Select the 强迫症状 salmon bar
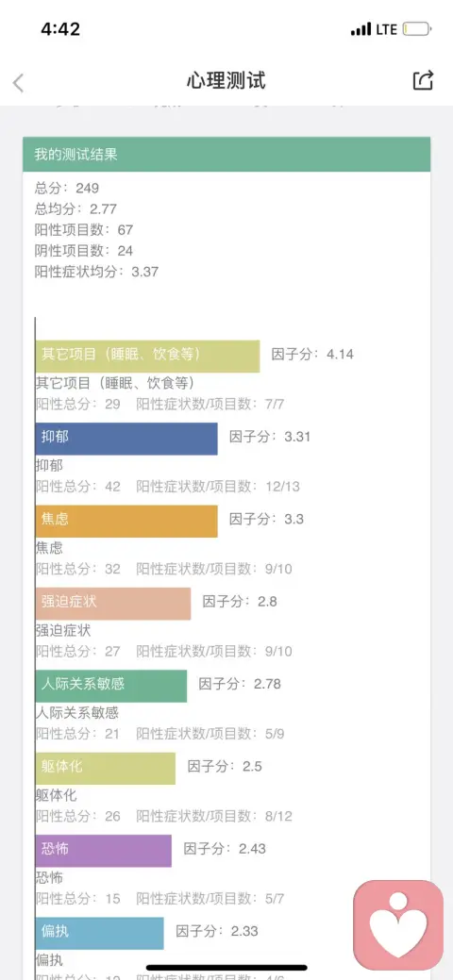This screenshot has width=453, height=980. [113, 604]
